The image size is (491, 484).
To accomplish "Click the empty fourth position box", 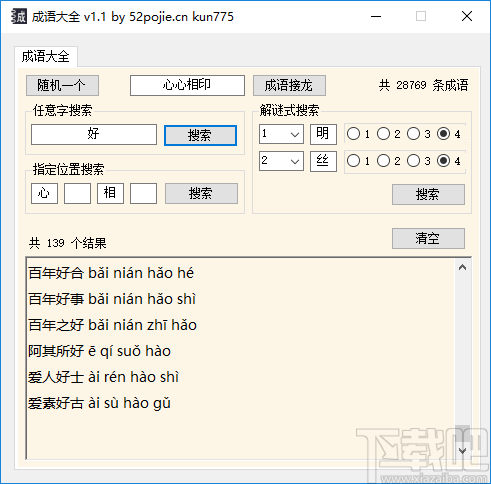I will (143, 193).
